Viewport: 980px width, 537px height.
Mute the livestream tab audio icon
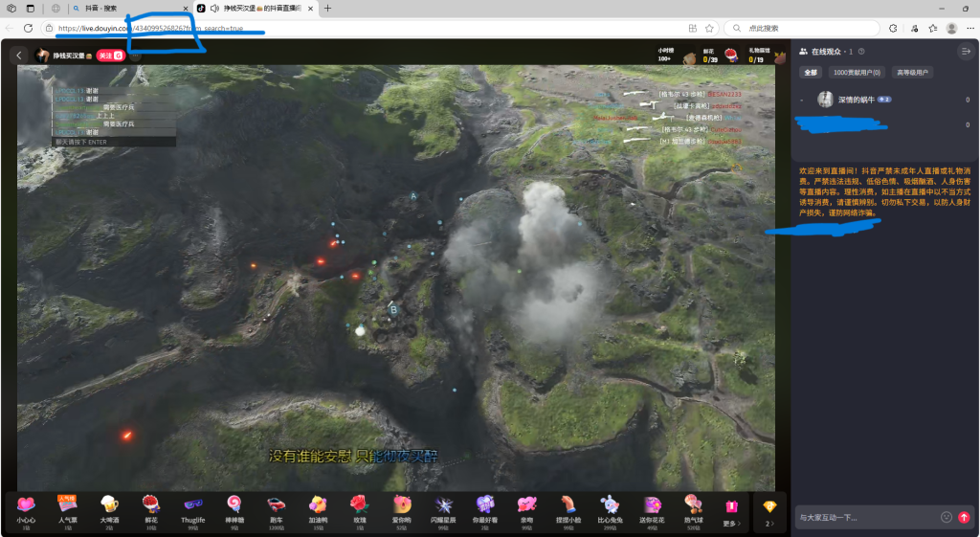click(215, 8)
